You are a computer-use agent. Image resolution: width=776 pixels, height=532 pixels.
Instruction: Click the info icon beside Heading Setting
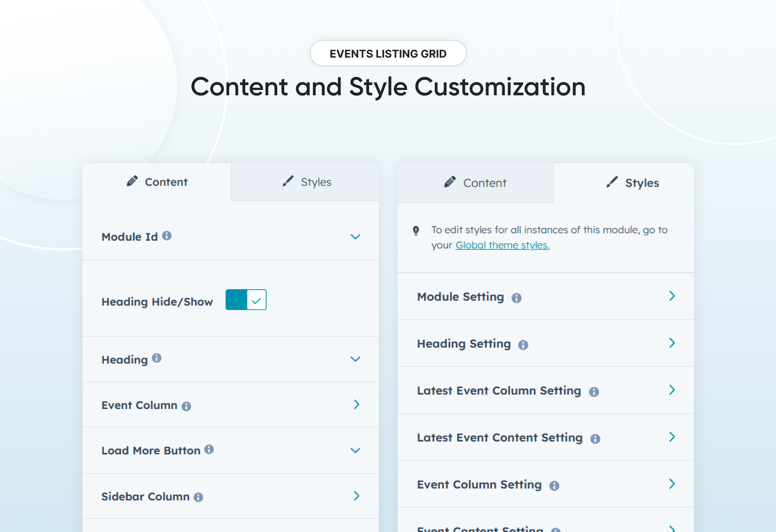(x=523, y=345)
